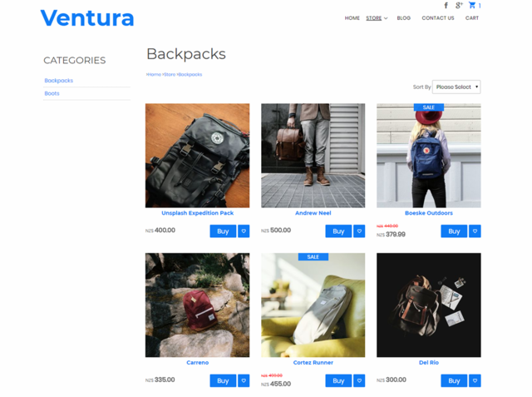Add Del Rio backpack to wishlist
The image size is (532, 397).
click(475, 380)
